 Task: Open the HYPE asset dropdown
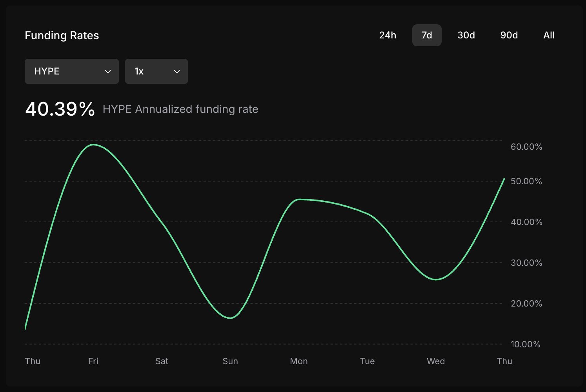tap(72, 71)
